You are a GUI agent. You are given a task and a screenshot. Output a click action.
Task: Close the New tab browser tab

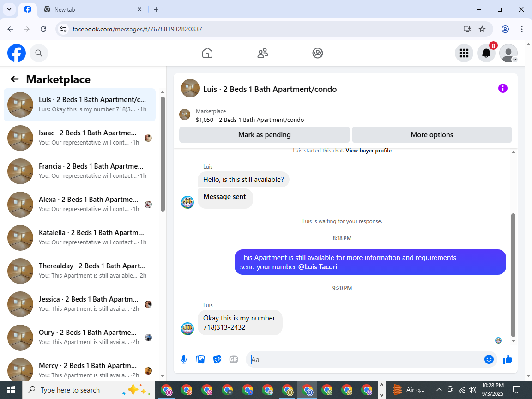(x=139, y=10)
